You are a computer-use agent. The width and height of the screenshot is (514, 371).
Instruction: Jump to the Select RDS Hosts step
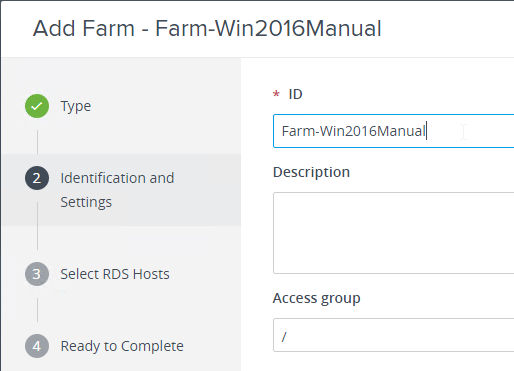point(115,274)
